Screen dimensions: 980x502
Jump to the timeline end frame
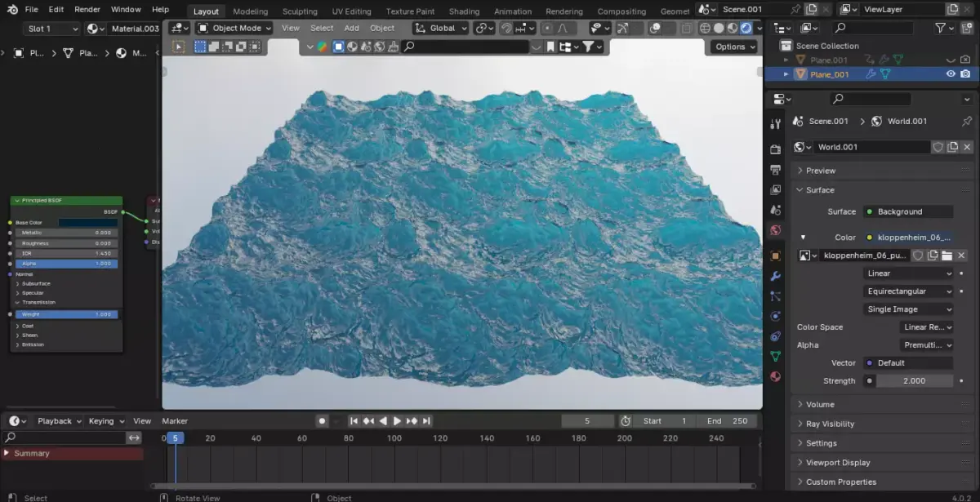(x=426, y=421)
